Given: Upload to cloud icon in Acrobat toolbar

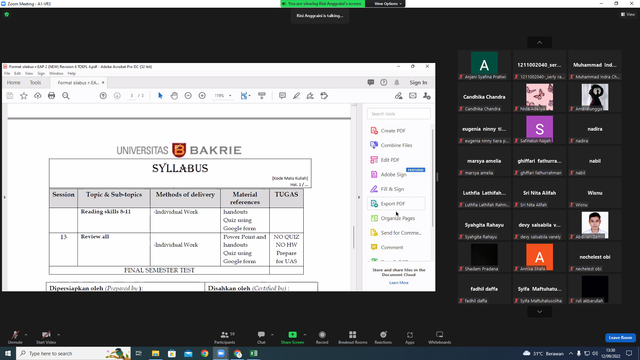Looking at the screenshot, I should coord(38,96).
